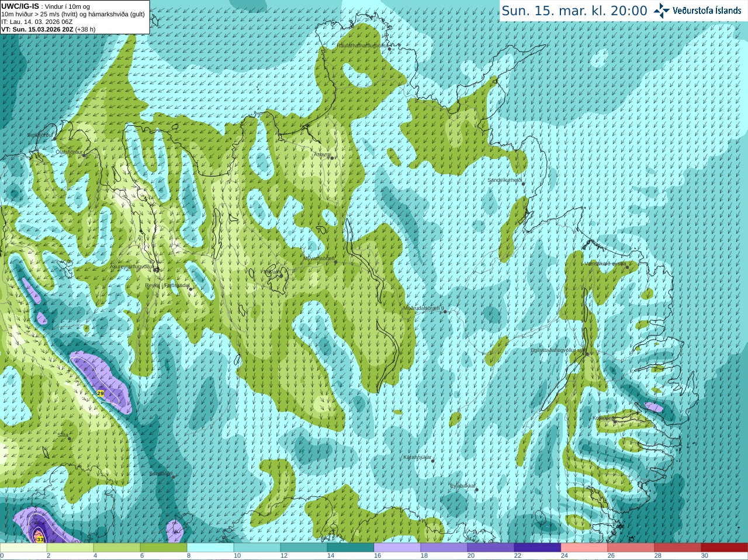Click the VT: Sun. 15.03.2026 20Z line
This screenshot has height=560, width=748.
pos(49,29)
